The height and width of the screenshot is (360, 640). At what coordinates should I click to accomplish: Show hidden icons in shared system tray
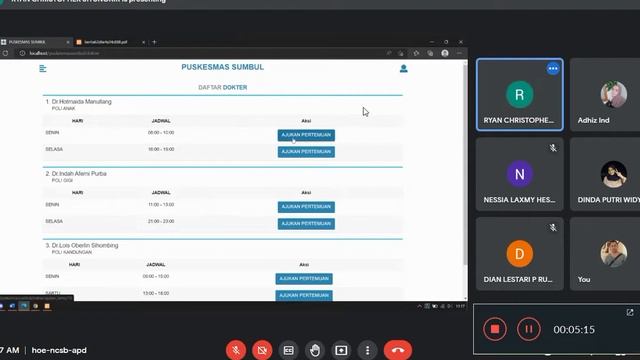pos(419,306)
